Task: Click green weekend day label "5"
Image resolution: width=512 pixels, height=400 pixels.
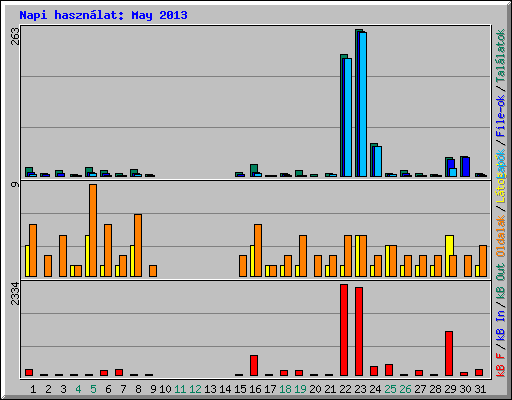Action: click(93, 389)
